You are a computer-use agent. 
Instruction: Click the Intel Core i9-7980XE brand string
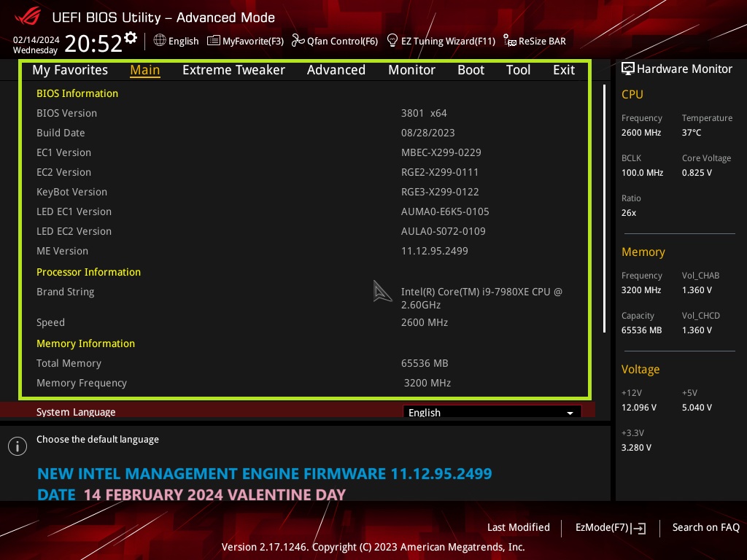pos(481,298)
